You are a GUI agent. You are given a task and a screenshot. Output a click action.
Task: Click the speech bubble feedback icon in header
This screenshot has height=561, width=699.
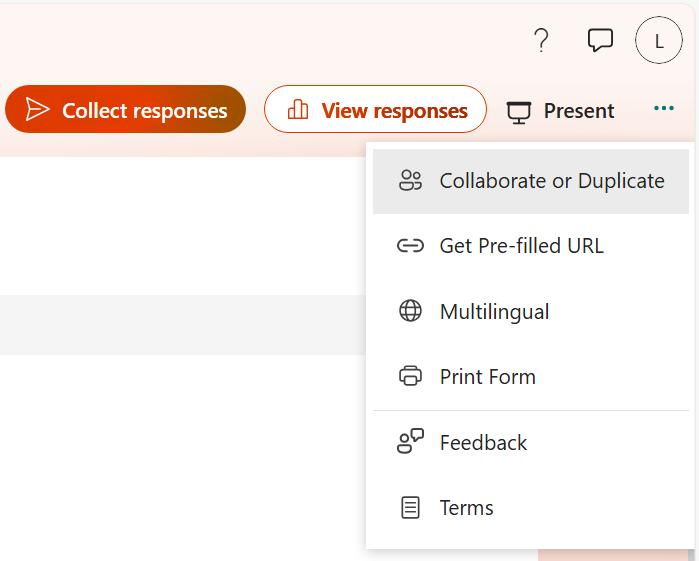pos(600,41)
